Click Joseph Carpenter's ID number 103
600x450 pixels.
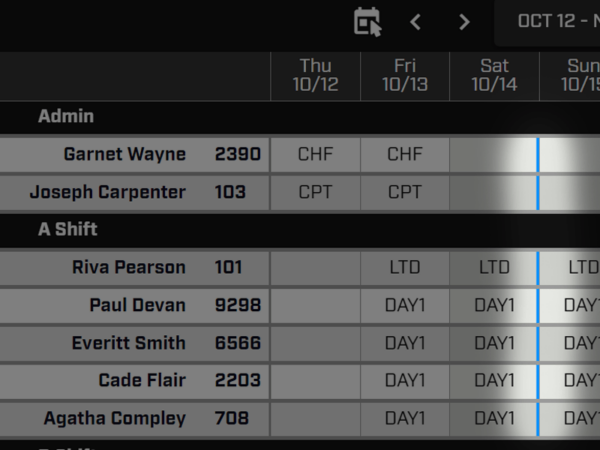(230, 192)
